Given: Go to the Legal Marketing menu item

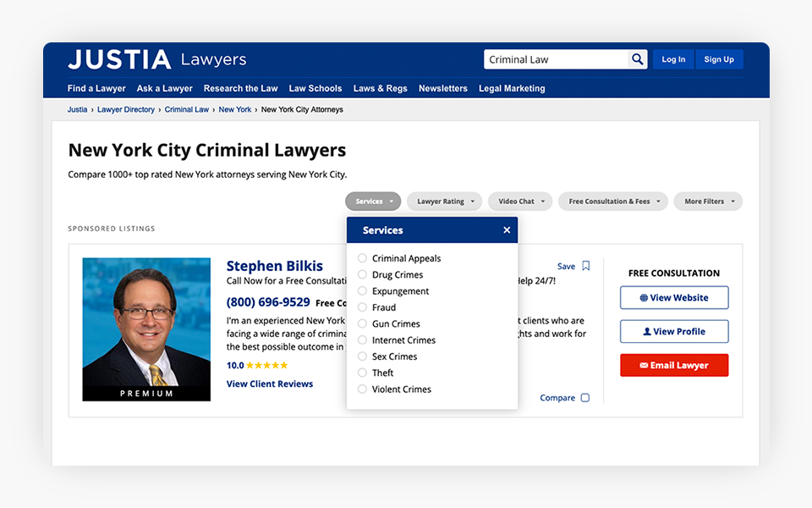Looking at the screenshot, I should [x=512, y=88].
